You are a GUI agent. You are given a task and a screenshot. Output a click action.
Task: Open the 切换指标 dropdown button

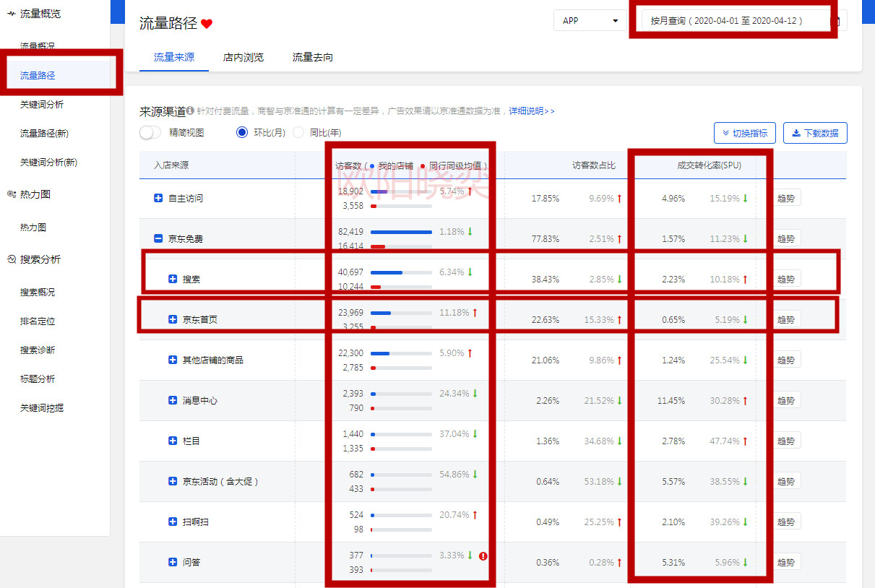(x=745, y=133)
